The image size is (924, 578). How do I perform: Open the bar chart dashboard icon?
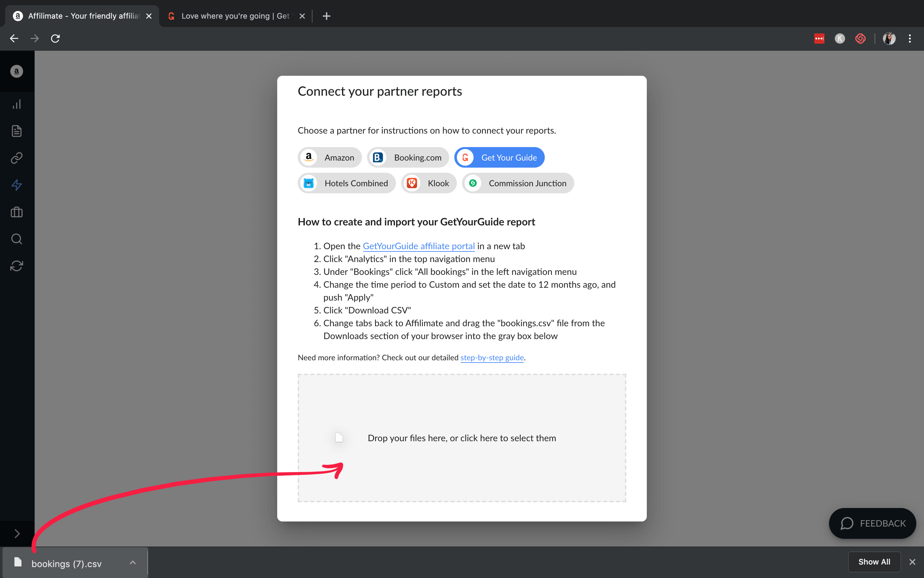point(16,104)
